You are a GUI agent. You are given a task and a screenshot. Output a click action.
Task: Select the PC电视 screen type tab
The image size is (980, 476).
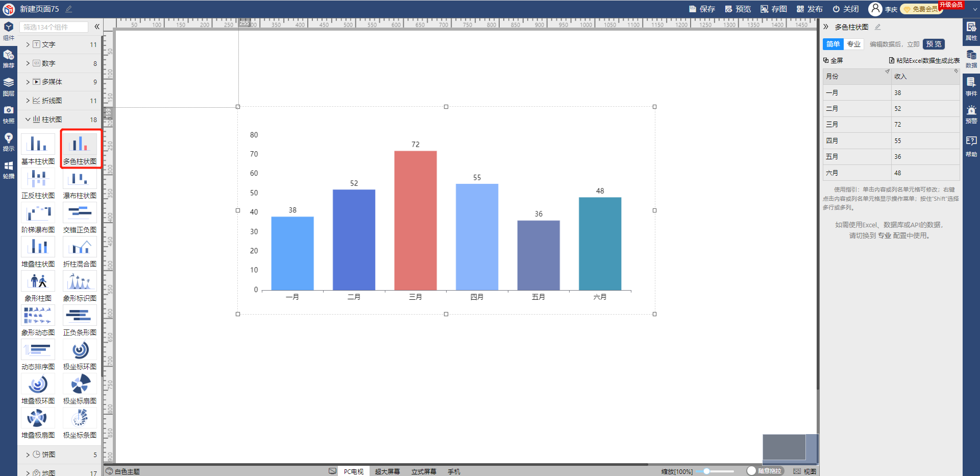point(354,471)
